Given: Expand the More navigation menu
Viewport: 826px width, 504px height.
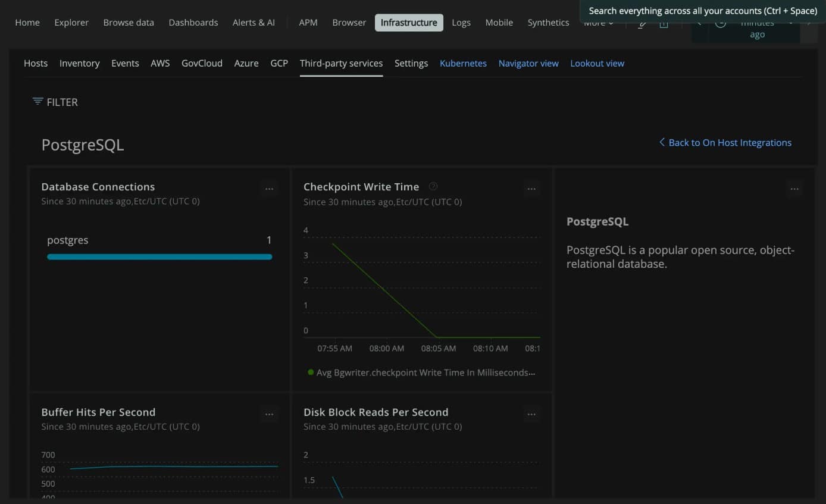Looking at the screenshot, I should (599, 22).
